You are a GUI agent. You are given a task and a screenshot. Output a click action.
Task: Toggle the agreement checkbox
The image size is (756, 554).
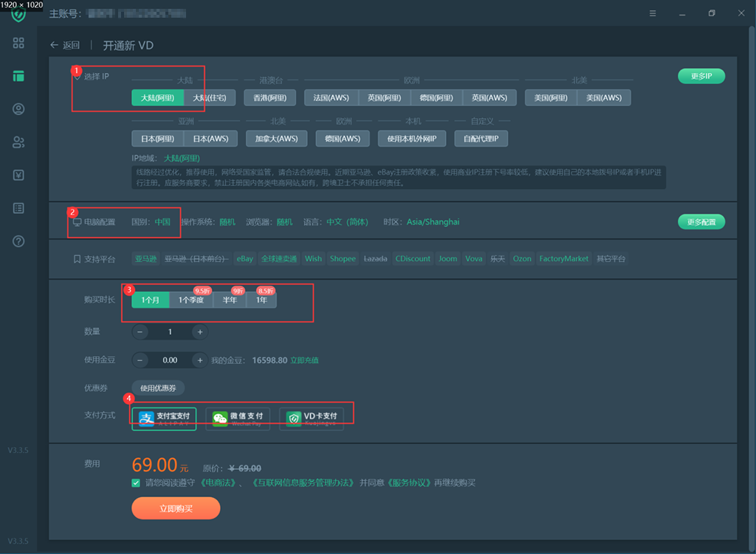pyautogui.click(x=136, y=482)
